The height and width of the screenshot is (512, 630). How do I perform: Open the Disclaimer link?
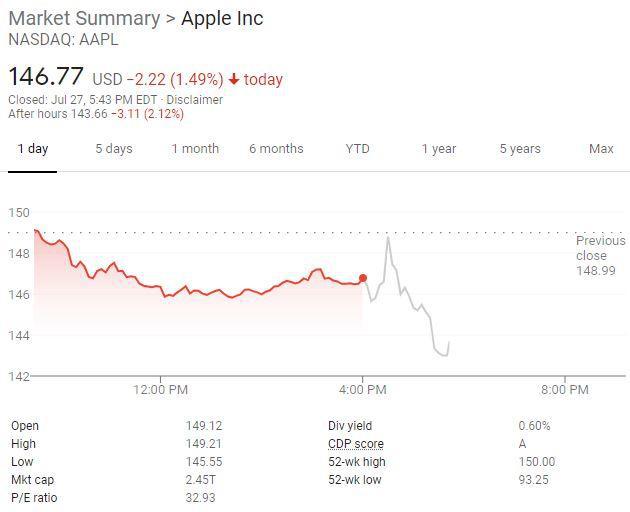click(x=195, y=99)
